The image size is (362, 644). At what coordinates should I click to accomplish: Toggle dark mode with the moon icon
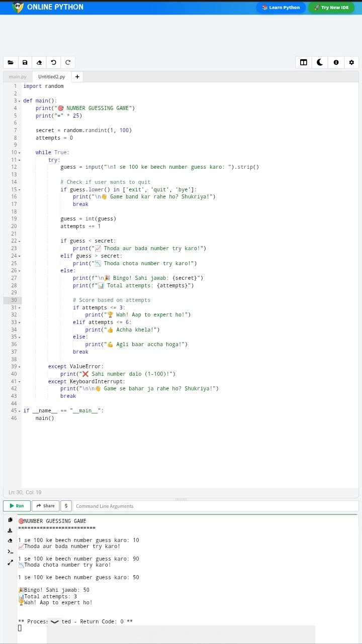320,62
